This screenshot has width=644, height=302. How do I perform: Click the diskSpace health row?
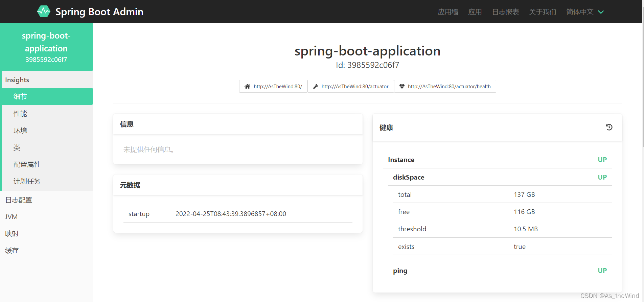coord(500,177)
